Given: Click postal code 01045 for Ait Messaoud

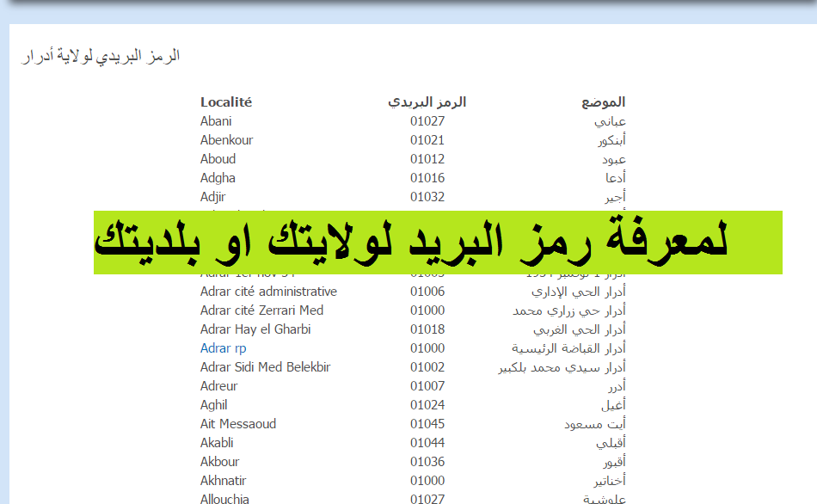Looking at the screenshot, I should pos(427,424).
